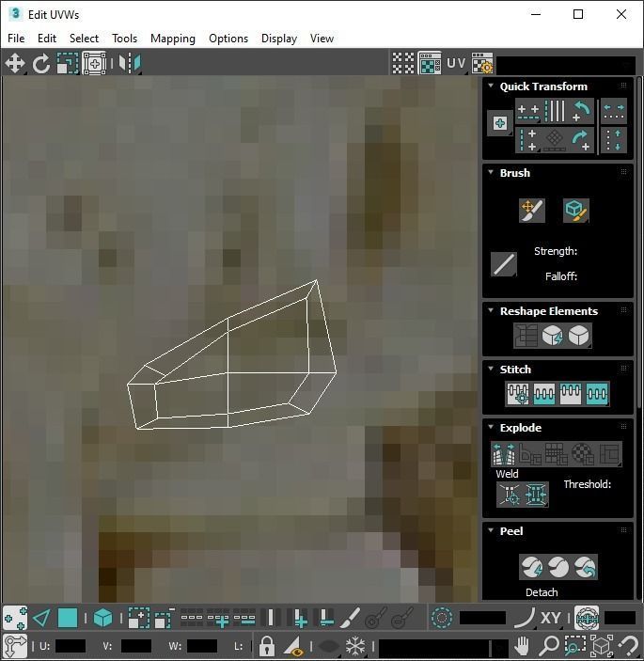Viewport: 644px width, 661px height.
Task: Collapse the Explode rollout
Action: (491, 427)
